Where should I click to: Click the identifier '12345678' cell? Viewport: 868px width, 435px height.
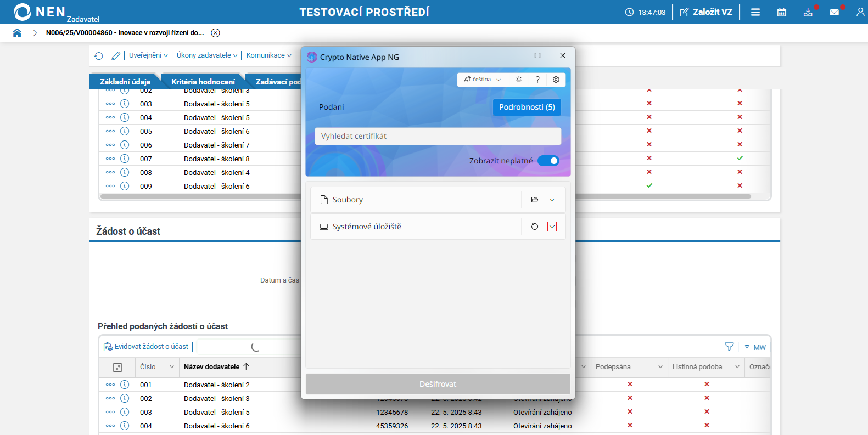(392, 412)
